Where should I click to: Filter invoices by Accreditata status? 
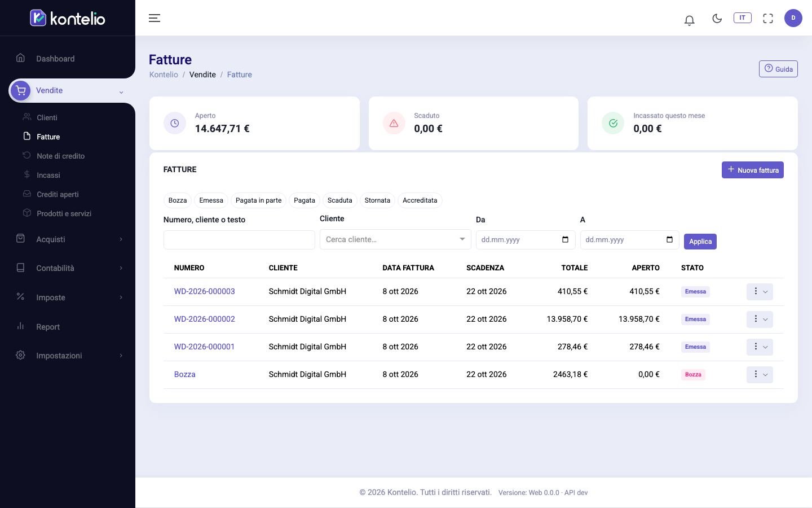420,200
